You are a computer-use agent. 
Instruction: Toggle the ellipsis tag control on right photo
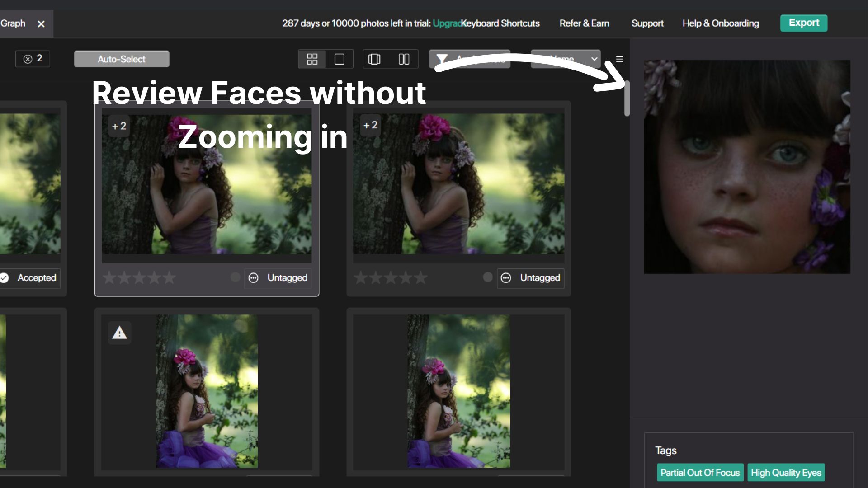[506, 278]
